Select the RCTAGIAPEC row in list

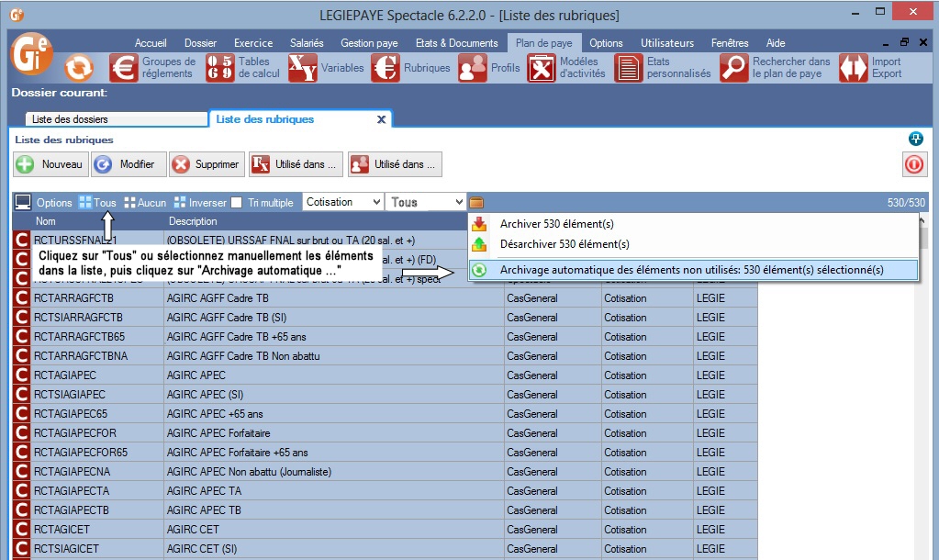coord(65,375)
